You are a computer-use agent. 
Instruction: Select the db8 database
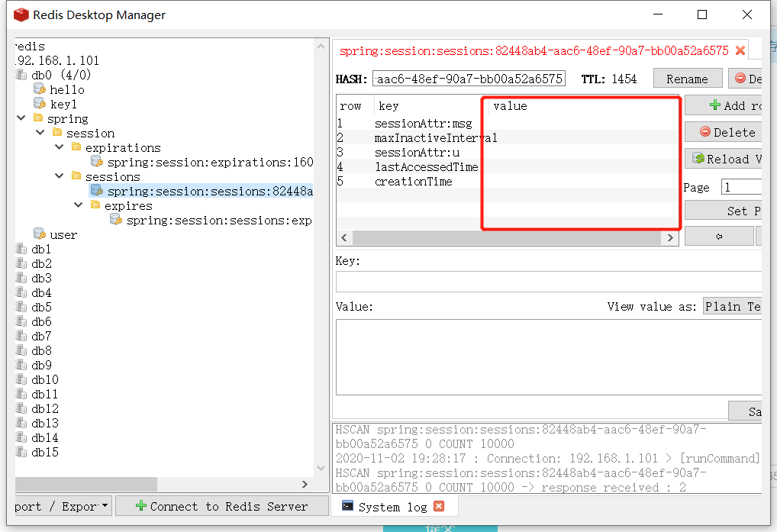click(41, 350)
